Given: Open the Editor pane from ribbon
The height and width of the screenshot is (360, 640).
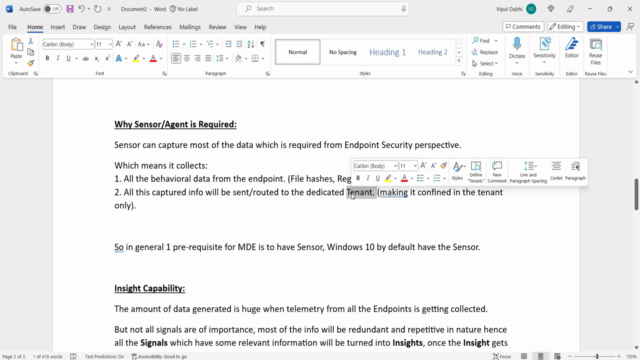Looking at the screenshot, I should point(572,48).
